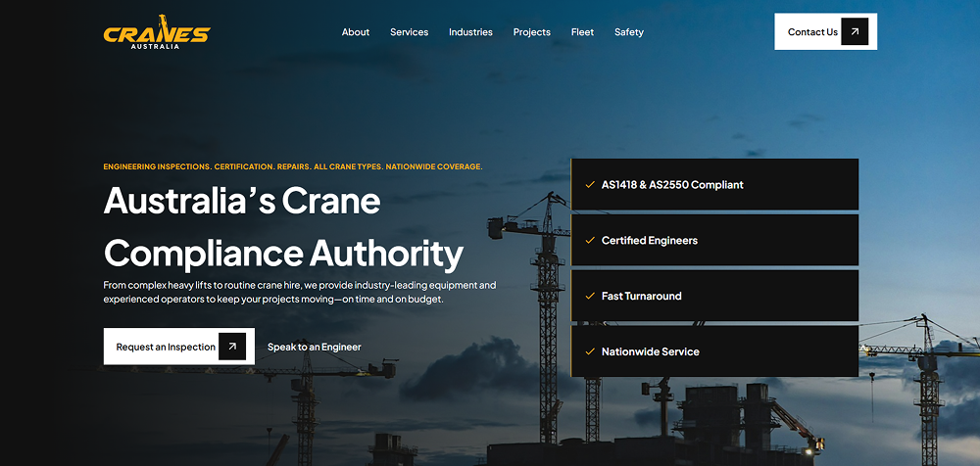This screenshot has height=466, width=980.
Task: Open the Projects nav link
Action: (x=532, y=32)
